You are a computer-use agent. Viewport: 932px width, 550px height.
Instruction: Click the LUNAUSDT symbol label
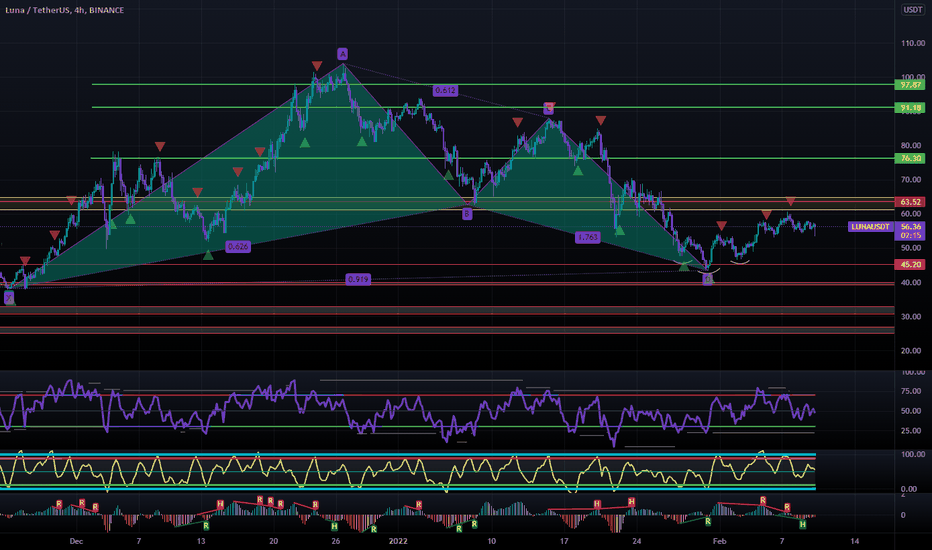click(870, 227)
